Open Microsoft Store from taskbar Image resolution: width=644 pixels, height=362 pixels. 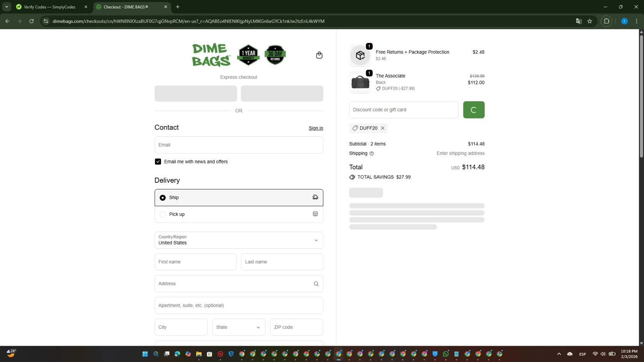210,354
